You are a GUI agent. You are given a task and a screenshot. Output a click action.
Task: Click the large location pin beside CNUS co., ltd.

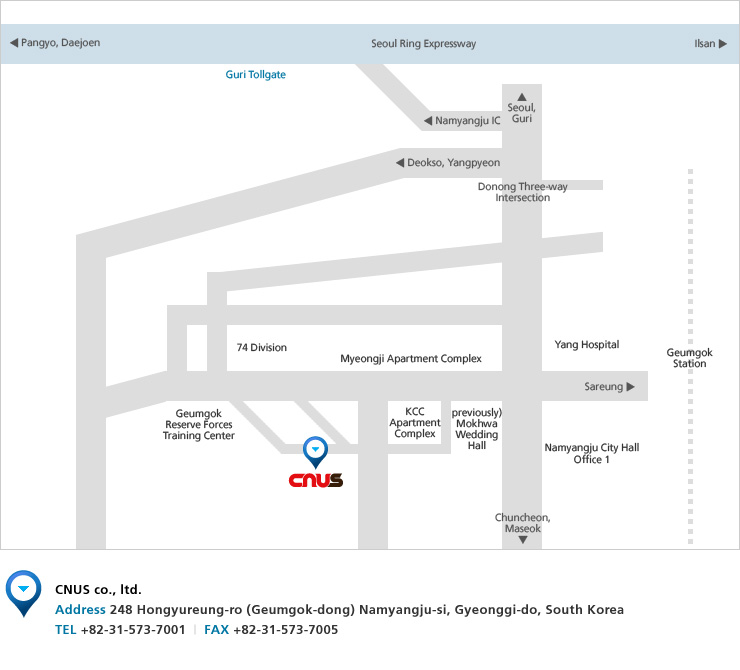[x=23, y=594]
